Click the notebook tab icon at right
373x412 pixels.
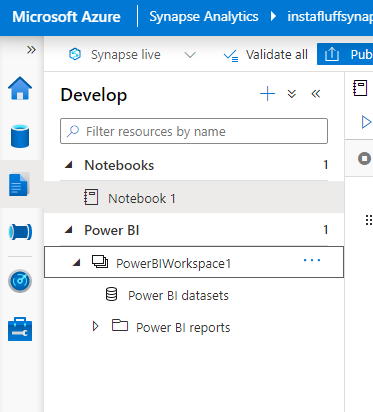(360, 88)
